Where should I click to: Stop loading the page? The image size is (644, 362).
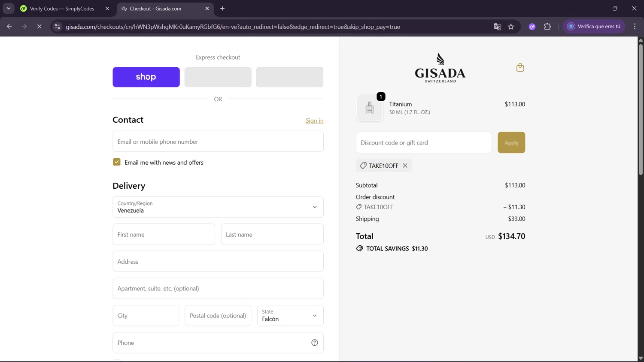39,27
